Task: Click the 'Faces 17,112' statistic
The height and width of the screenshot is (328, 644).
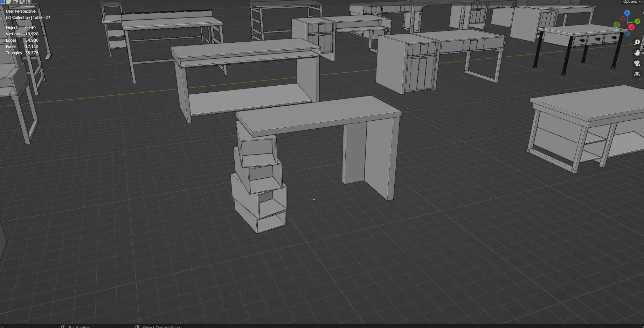Action: click(22, 47)
